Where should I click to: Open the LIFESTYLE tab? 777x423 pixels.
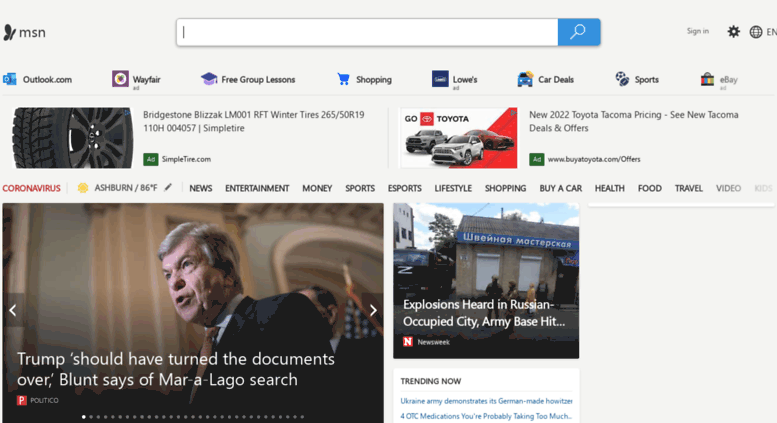coord(453,188)
